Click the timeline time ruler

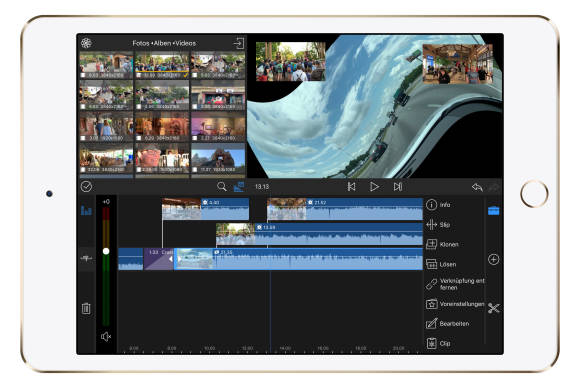tap(270, 349)
